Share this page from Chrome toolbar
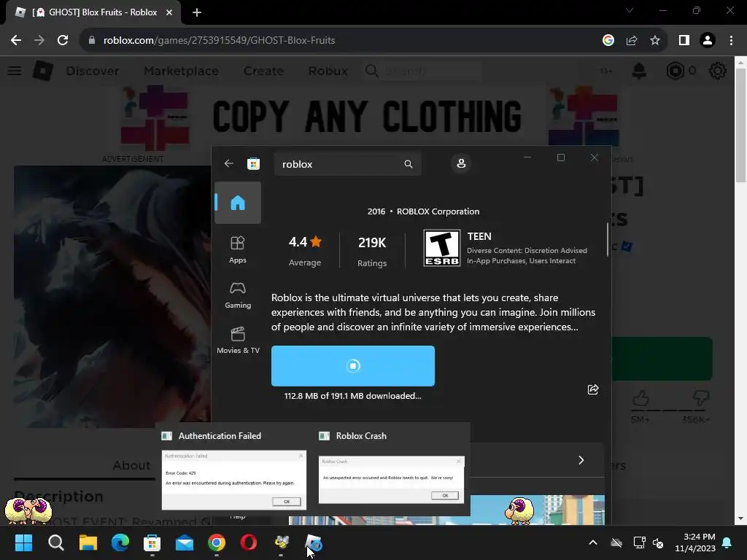The height and width of the screenshot is (560, 747). (x=632, y=40)
